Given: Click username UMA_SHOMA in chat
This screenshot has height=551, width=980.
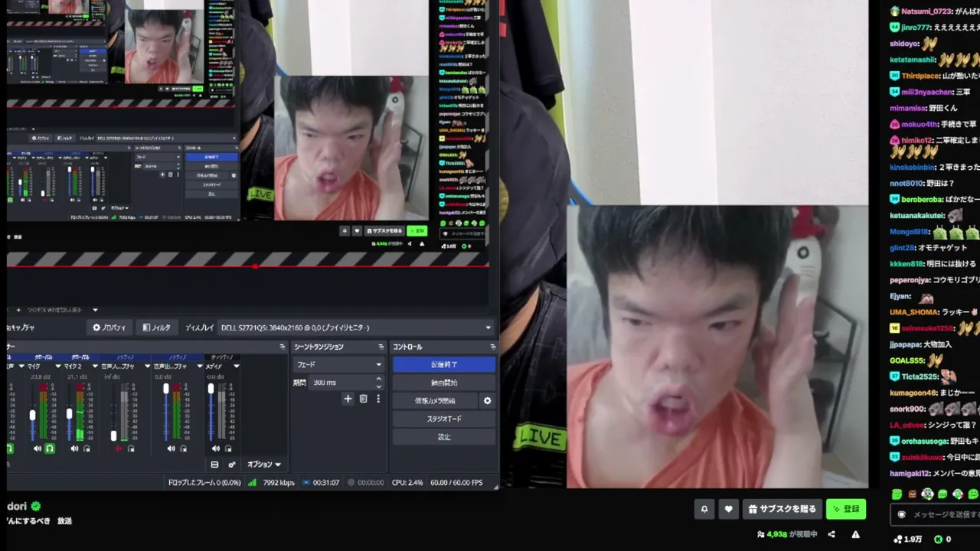Looking at the screenshot, I should pos(913,311).
